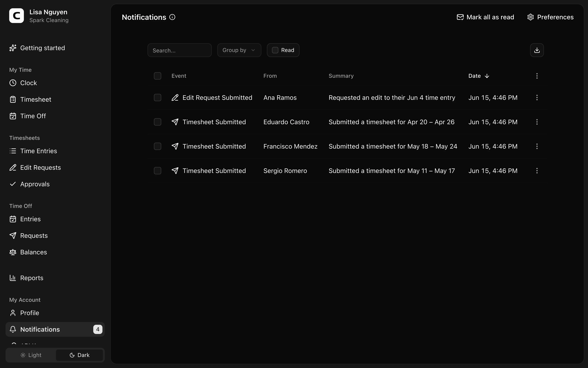This screenshot has width=588, height=368.
Task: Click the name Sergio Romero
Action: (285, 171)
